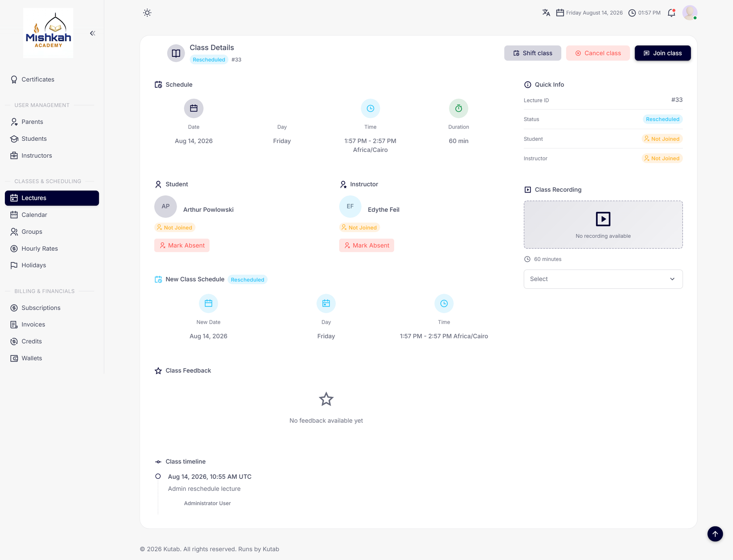View the Holidays page

[x=52, y=265]
